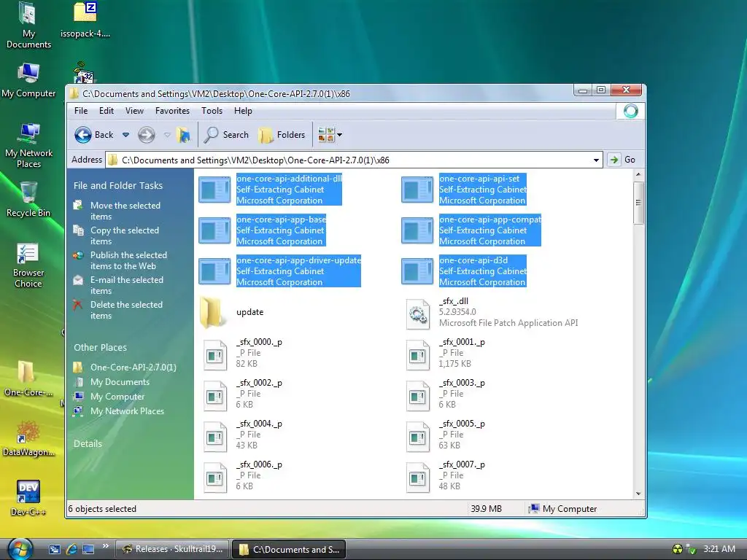
Task: Open One-Core-API-2.7.0(1) in Other Places
Action: (133, 367)
